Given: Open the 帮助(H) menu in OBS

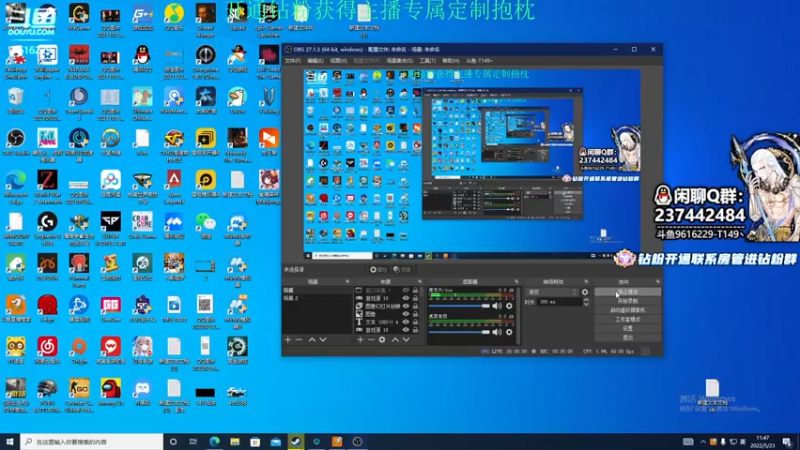Looking at the screenshot, I should (x=451, y=61).
